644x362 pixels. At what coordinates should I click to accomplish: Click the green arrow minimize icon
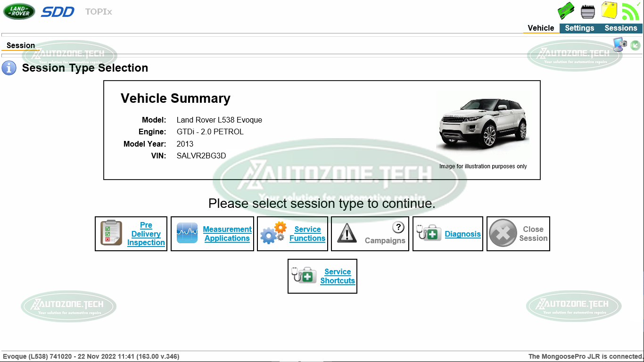(635, 45)
